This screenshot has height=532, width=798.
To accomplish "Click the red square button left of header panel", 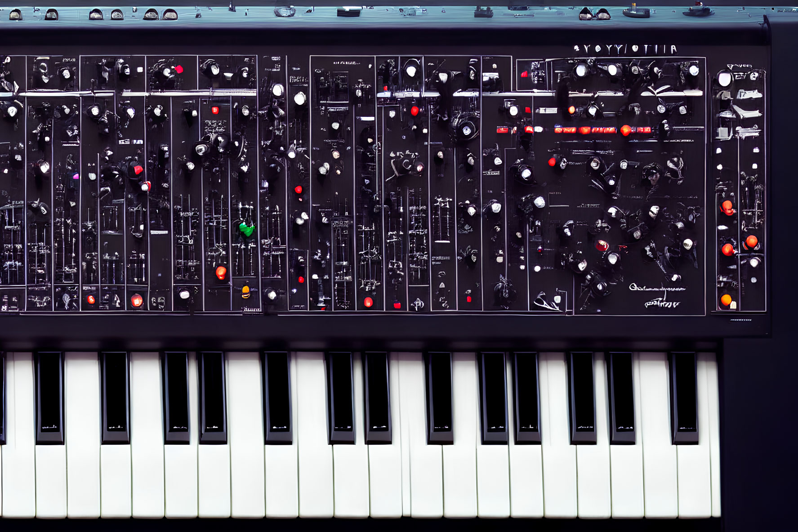I will pos(524,74).
